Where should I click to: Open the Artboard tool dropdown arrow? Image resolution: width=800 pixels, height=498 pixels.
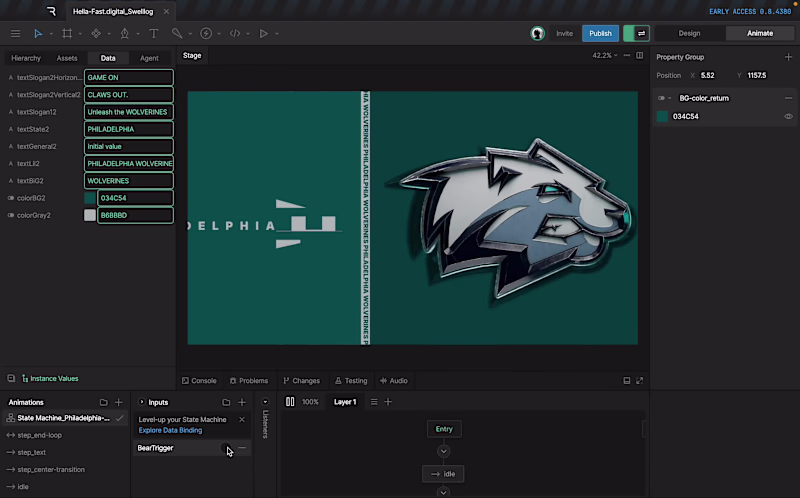point(80,34)
